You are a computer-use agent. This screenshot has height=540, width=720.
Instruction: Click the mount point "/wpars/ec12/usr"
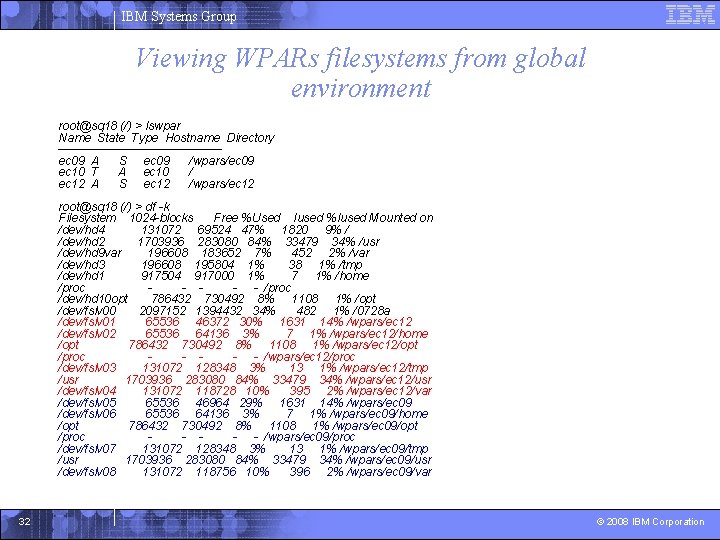(x=389, y=379)
